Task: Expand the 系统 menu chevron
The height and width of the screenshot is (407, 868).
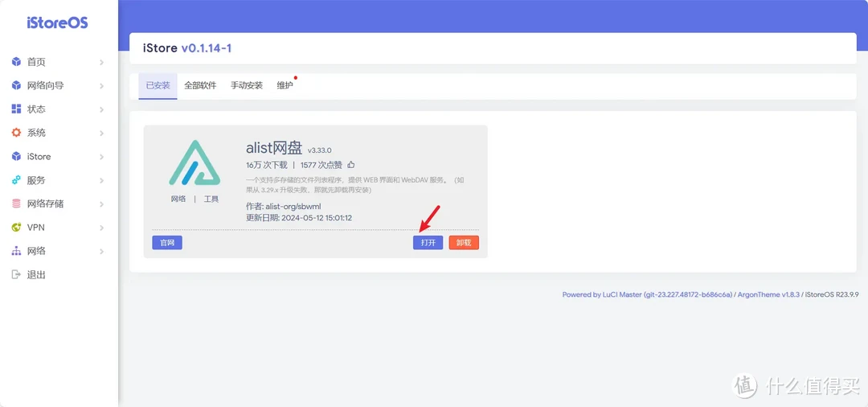Action: (x=102, y=134)
